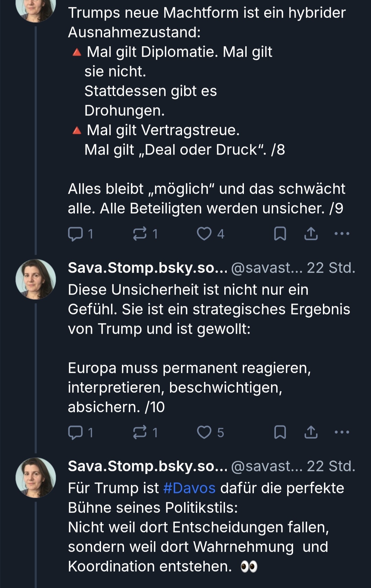The image size is (371, 588).
Task: Share the /9 post
Action: [x=311, y=234]
